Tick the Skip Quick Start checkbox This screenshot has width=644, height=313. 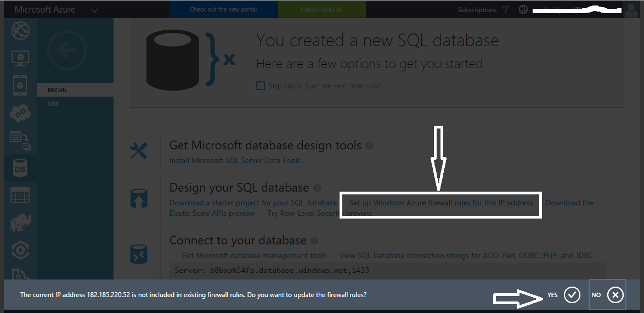(x=261, y=86)
